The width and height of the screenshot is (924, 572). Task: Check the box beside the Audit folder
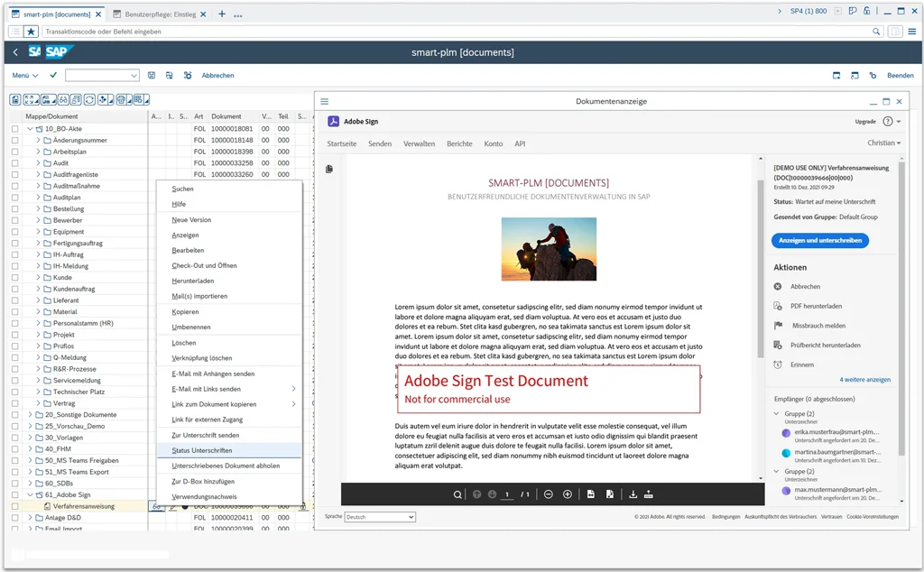tap(14, 163)
